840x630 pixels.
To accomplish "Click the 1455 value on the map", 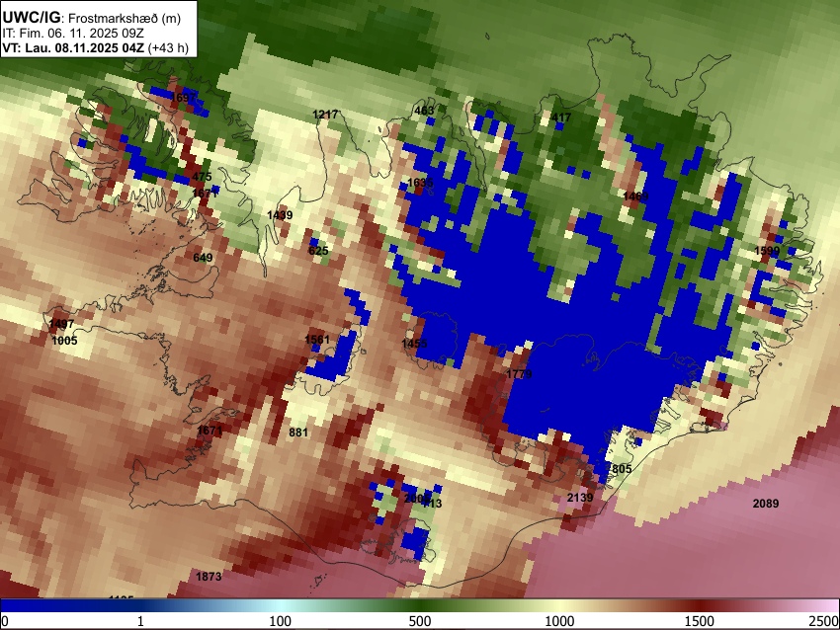I will pyautogui.click(x=415, y=343).
